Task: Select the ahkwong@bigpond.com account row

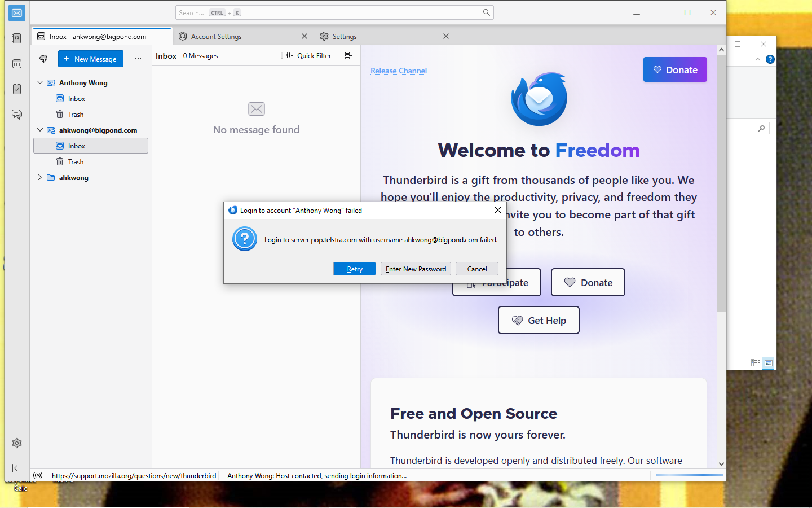Action: (91, 130)
